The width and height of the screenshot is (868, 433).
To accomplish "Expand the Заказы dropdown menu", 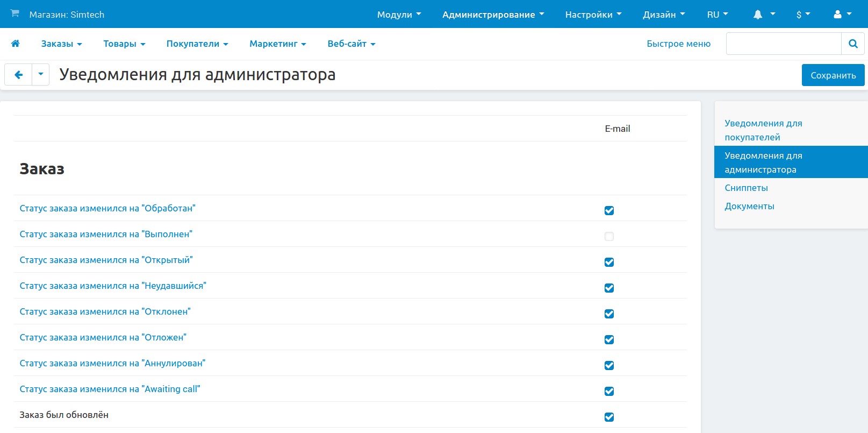I will (61, 44).
